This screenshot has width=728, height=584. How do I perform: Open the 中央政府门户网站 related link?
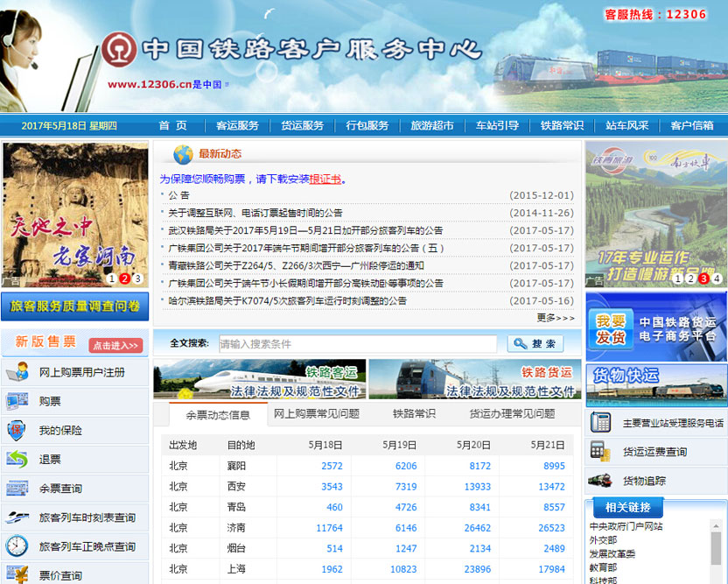[626, 526]
